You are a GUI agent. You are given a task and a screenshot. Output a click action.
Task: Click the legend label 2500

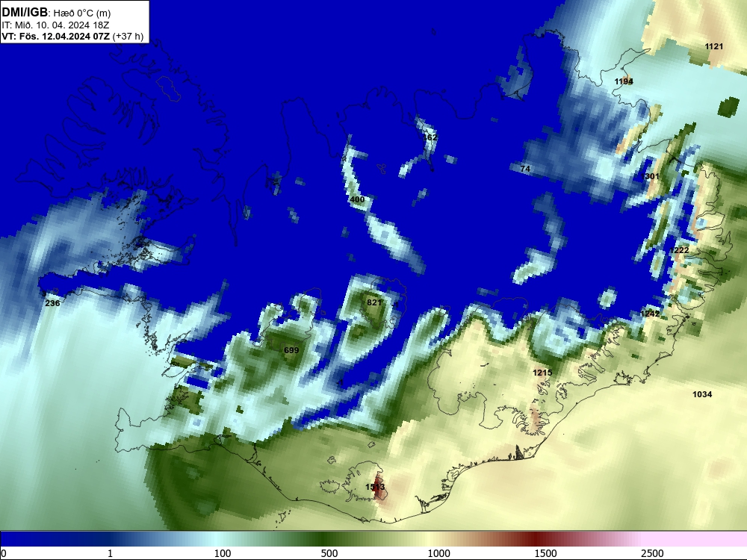652,553
